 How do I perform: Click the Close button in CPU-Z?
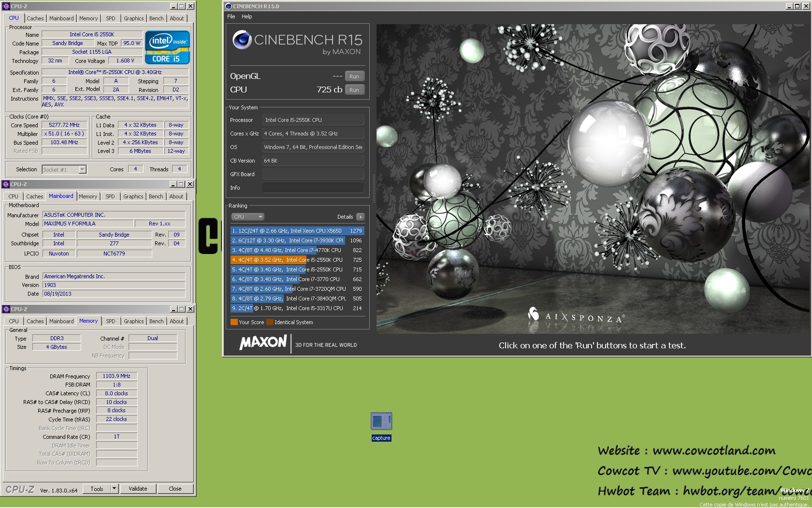(175, 489)
